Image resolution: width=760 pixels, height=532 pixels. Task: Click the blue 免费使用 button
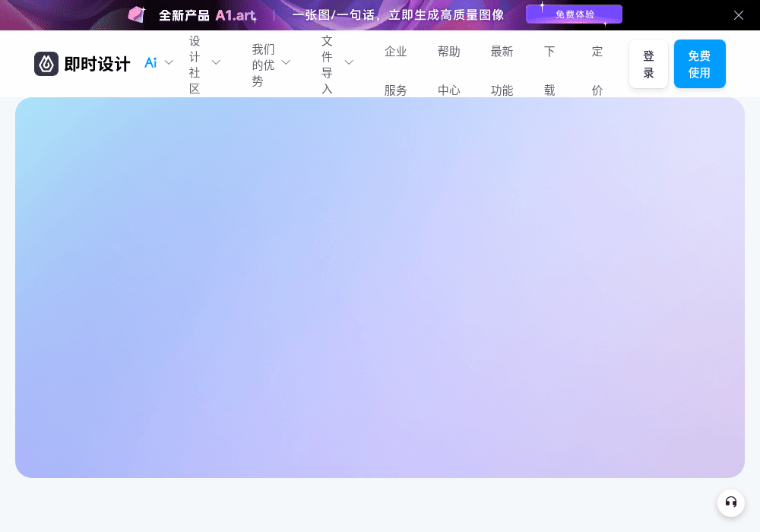coord(699,64)
